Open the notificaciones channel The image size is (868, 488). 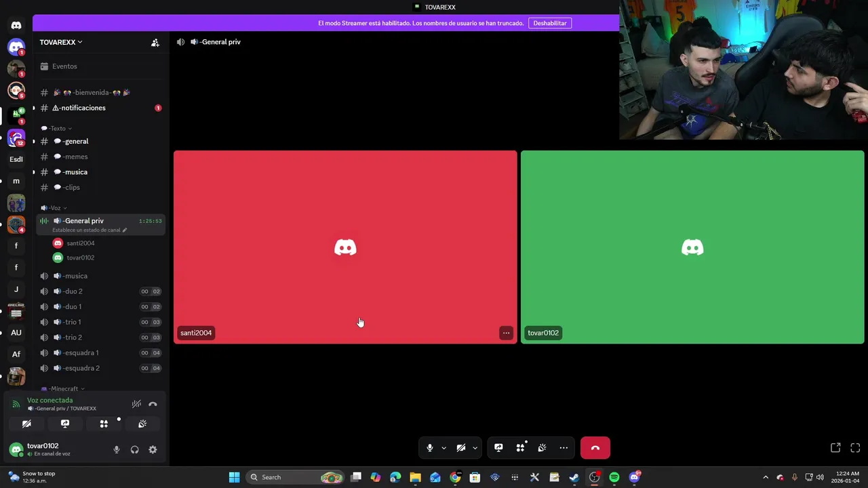(x=100, y=108)
